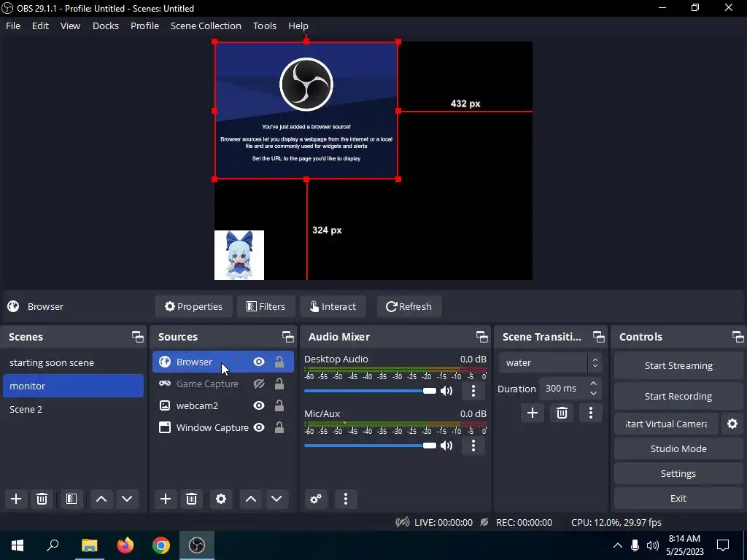Add a scene transition with plus icon
Screen dimensions: 747x560
pos(532,413)
